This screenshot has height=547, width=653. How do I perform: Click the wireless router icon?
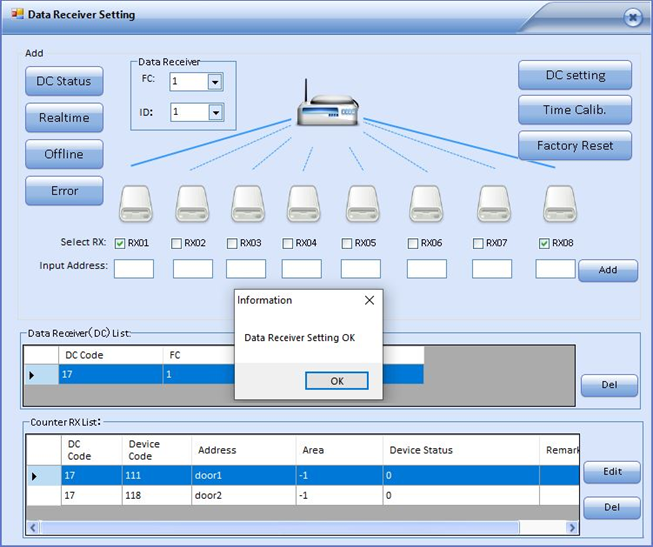coord(329,103)
